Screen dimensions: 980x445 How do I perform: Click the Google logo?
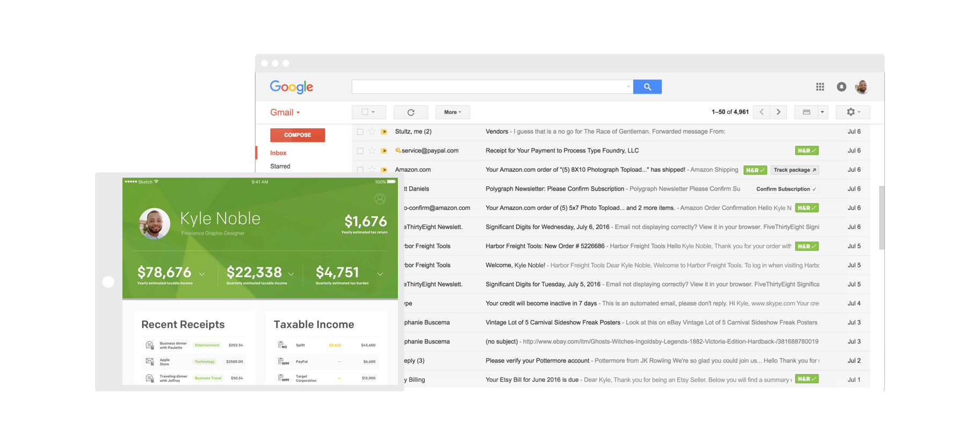pyautogui.click(x=292, y=87)
